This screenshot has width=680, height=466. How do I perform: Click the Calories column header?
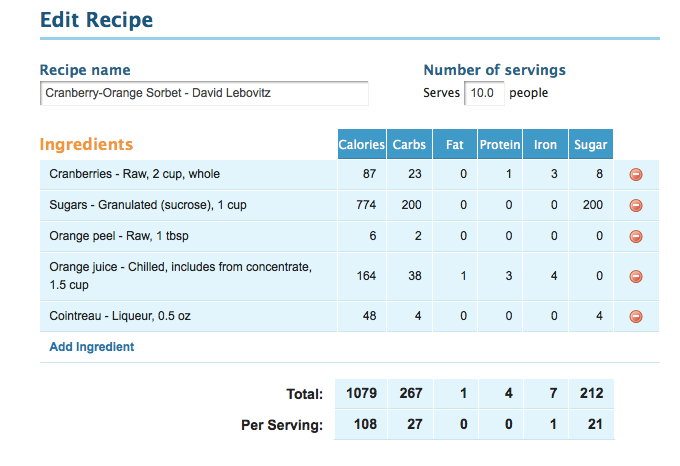coord(362,144)
